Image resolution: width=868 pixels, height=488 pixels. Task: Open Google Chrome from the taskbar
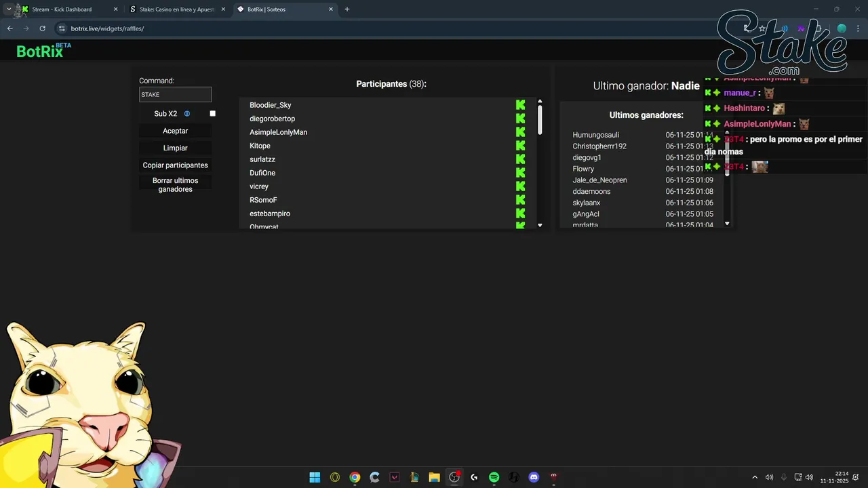tap(355, 477)
